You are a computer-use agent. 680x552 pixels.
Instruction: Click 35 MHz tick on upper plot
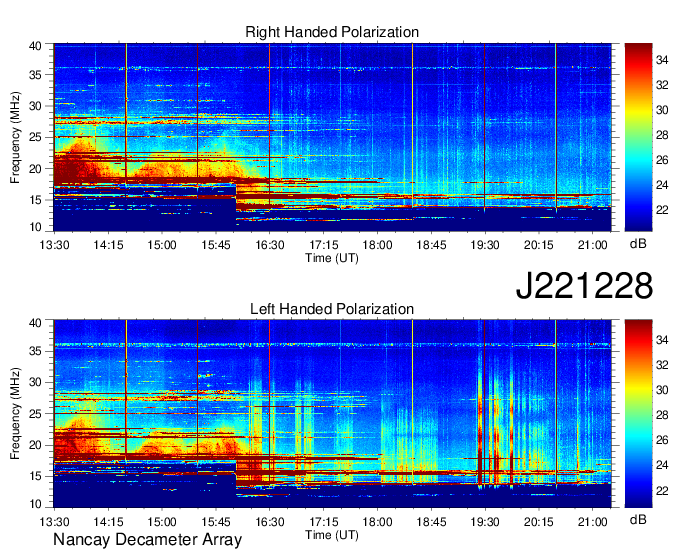35,75
